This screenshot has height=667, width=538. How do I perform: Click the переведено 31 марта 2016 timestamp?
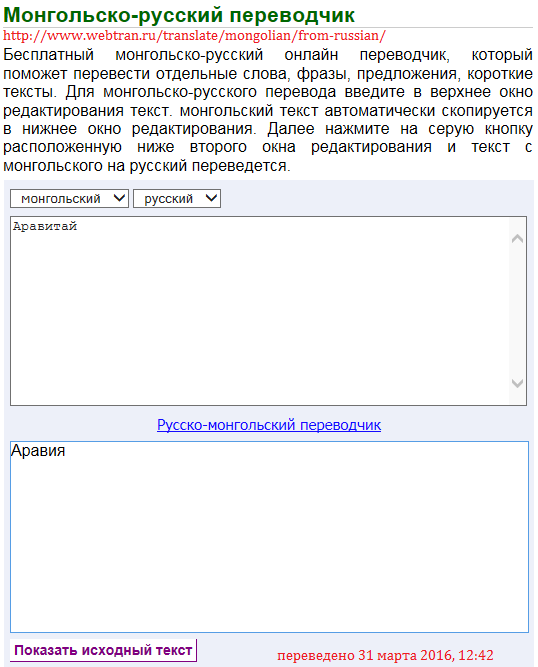385,655
